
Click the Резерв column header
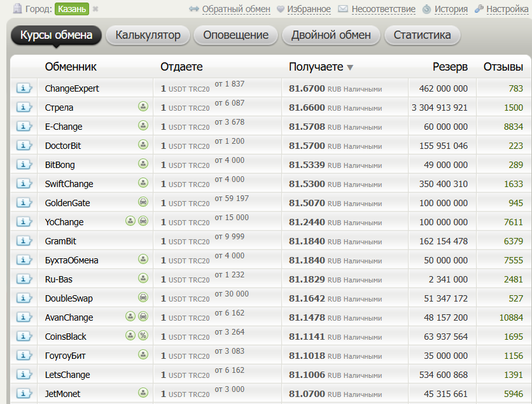(450, 67)
